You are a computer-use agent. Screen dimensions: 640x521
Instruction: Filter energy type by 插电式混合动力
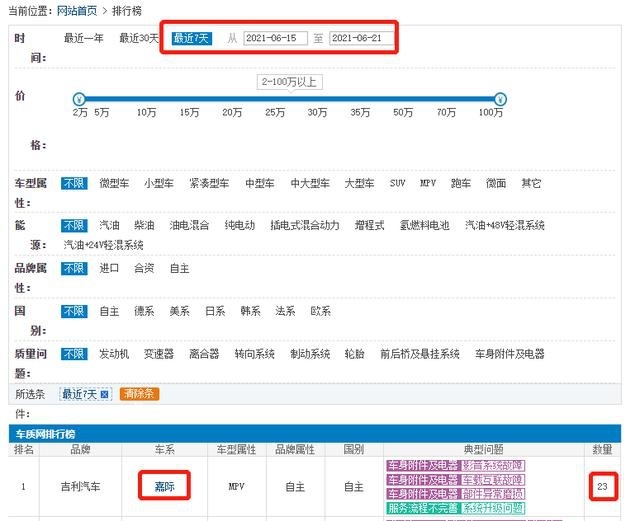click(x=304, y=225)
